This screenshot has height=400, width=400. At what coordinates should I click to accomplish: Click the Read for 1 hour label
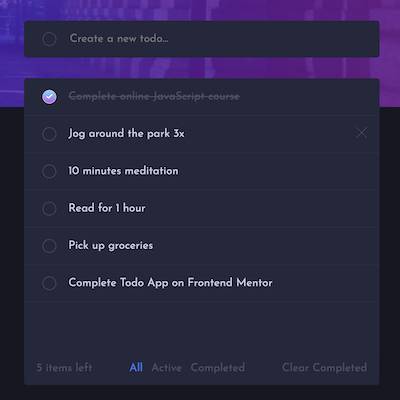[x=107, y=208]
